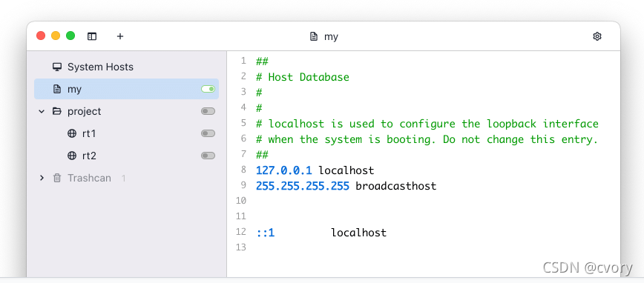The height and width of the screenshot is (283, 644).
Task: Select System Hosts in sidebar
Action: point(126,67)
